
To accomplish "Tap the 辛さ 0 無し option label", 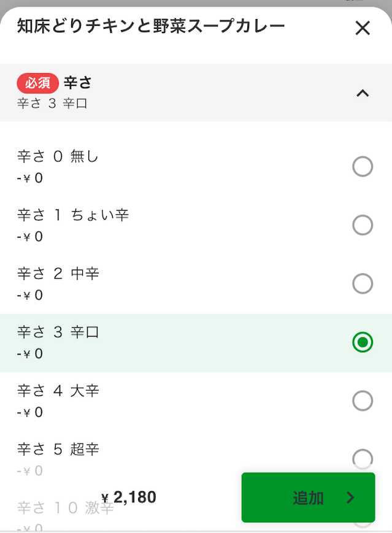I will tap(58, 157).
